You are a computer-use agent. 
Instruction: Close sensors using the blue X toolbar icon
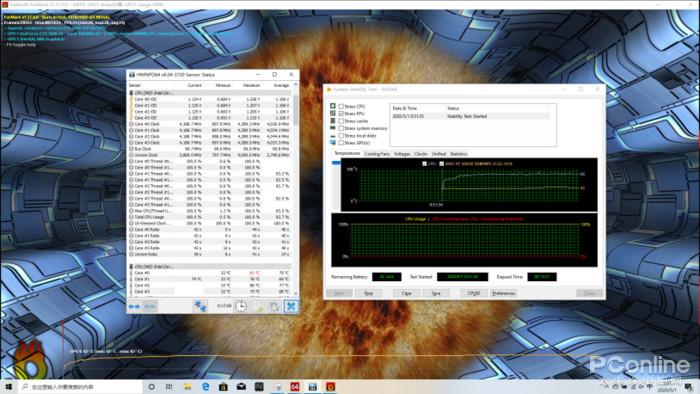pos(291,306)
